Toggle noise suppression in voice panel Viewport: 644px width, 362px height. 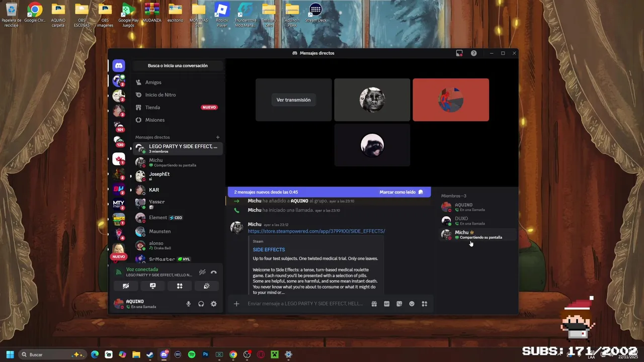pos(202,272)
